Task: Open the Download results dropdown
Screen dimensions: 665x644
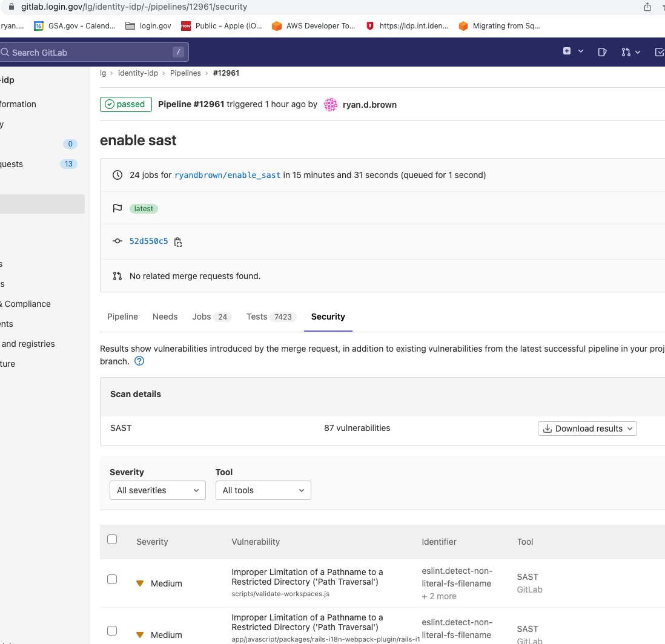Action: (x=587, y=428)
